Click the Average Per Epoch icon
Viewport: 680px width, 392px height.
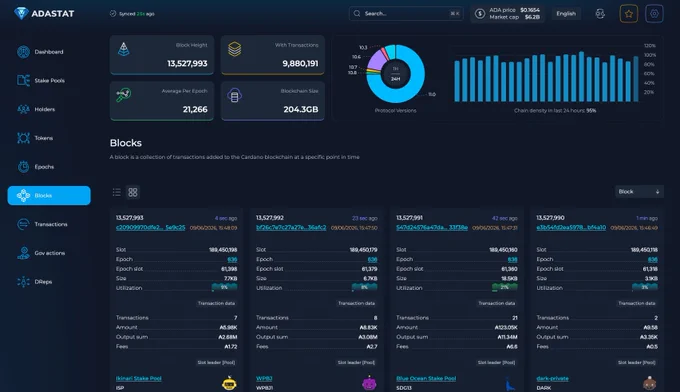pyautogui.click(x=124, y=95)
